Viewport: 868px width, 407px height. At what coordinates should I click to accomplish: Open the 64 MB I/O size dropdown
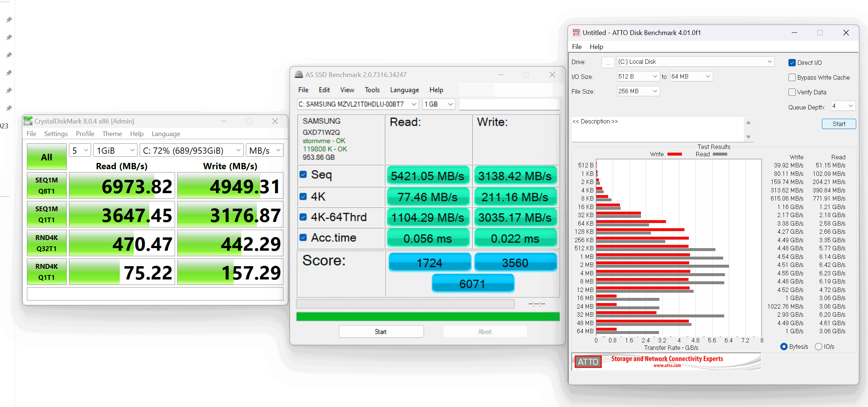pos(691,76)
